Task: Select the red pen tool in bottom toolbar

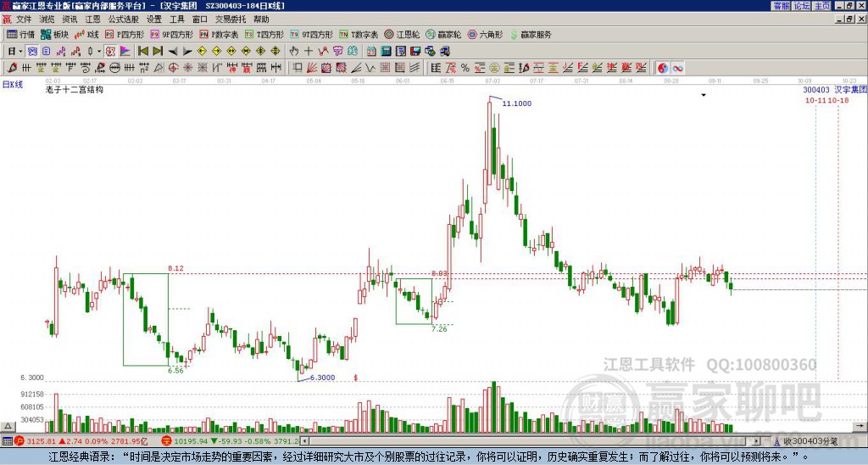Action: pyautogui.click(x=12, y=68)
